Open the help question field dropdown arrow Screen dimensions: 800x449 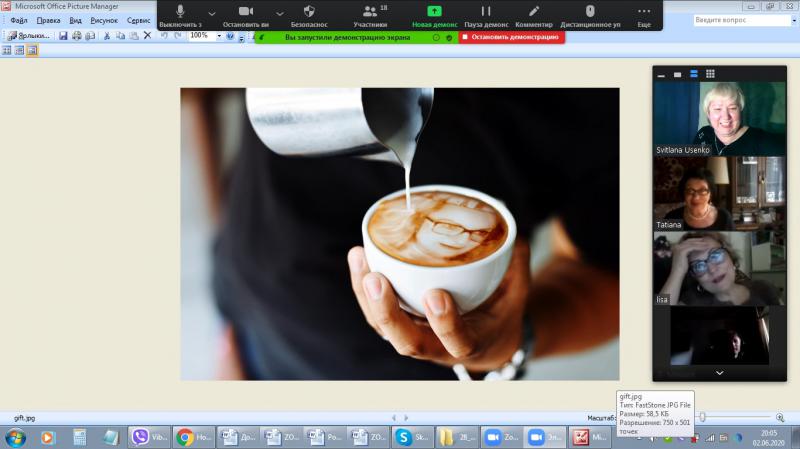794,20
